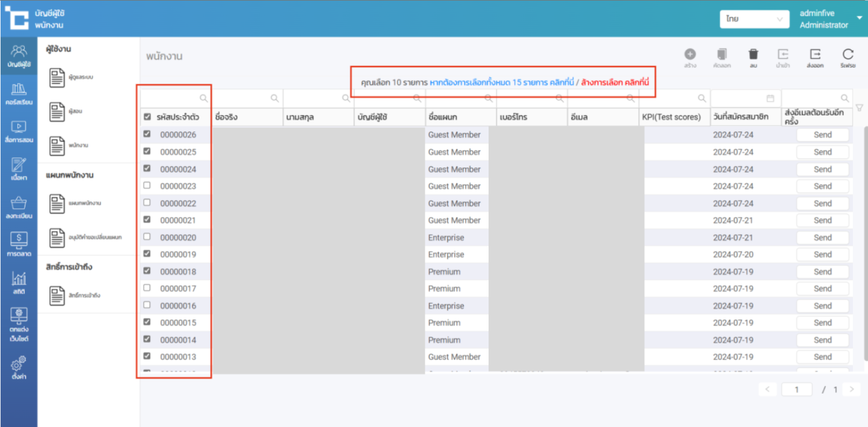
Task: Click the คัดลอก (copy) icon
Action: click(x=722, y=55)
